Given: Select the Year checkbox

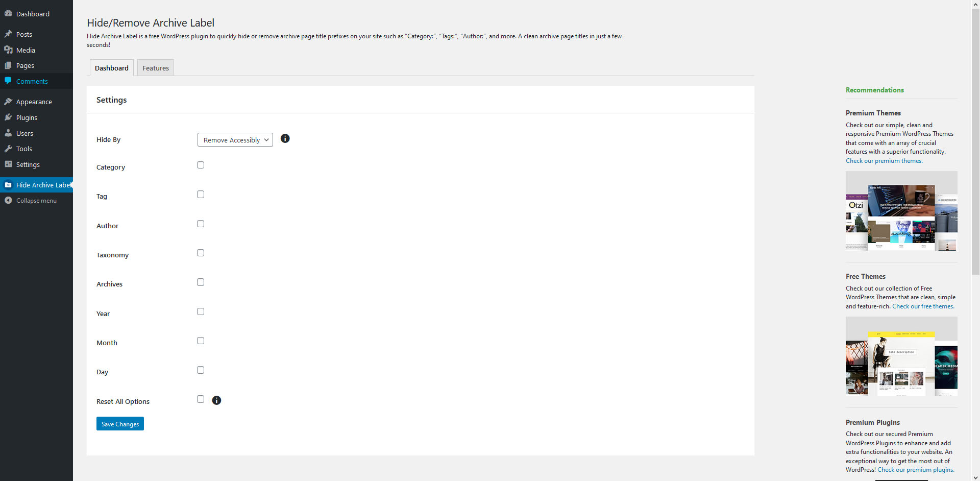Looking at the screenshot, I should click(201, 311).
